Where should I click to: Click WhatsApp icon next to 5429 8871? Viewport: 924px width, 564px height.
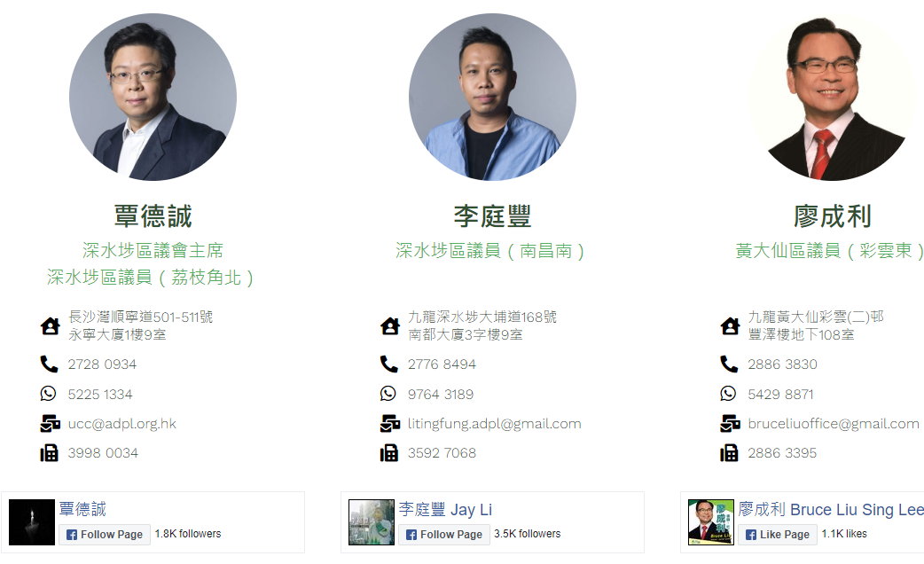728,394
